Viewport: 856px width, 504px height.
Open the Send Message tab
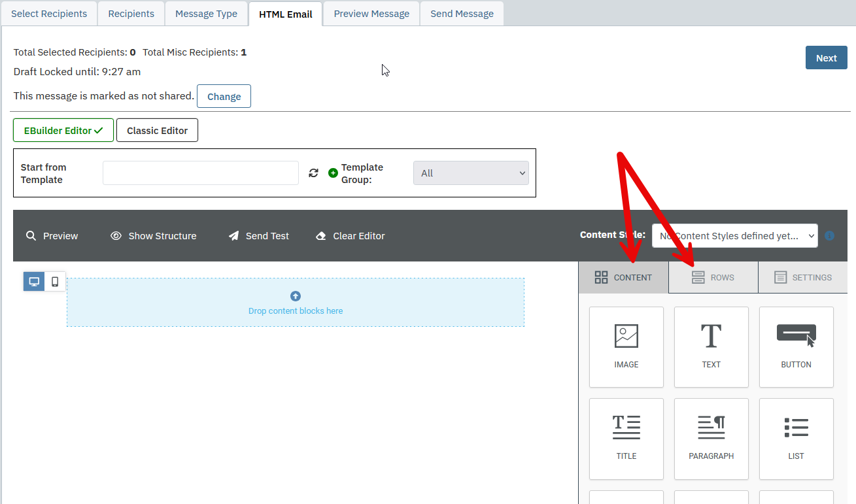click(x=462, y=14)
